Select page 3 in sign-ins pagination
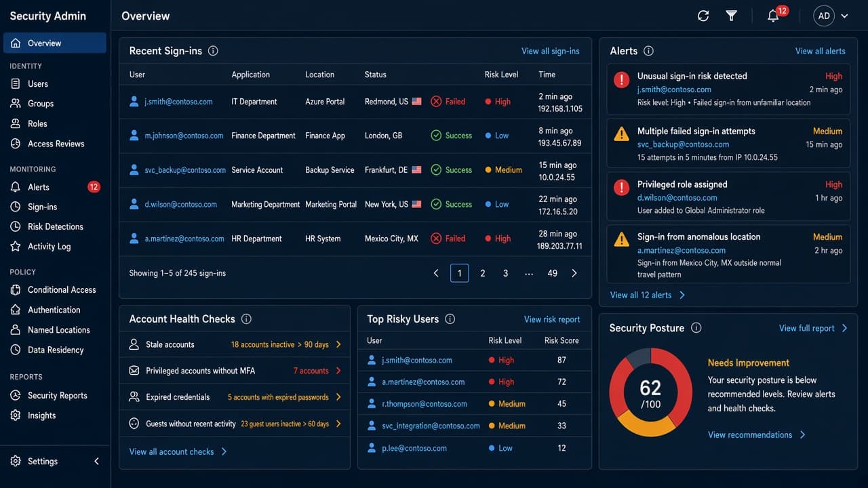868x488 pixels. tap(505, 273)
